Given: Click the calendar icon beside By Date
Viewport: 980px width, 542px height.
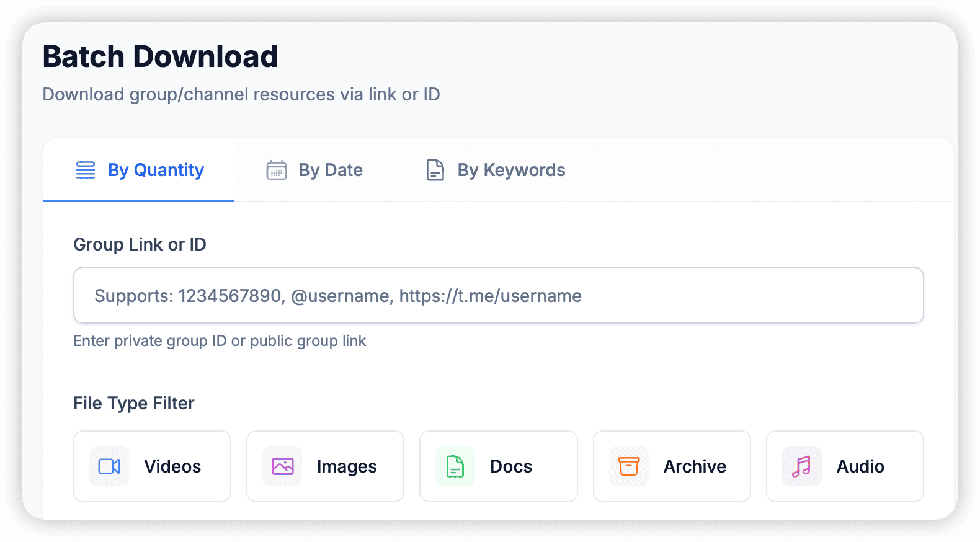Looking at the screenshot, I should [x=277, y=170].
